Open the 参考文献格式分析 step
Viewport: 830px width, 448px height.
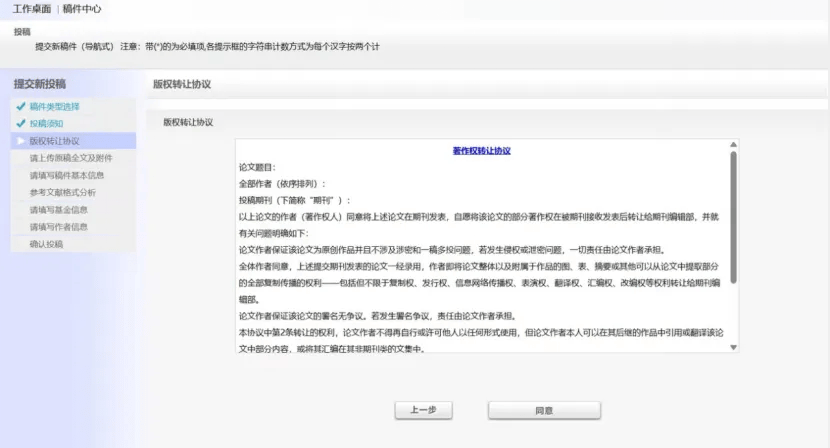pos(62,192)
